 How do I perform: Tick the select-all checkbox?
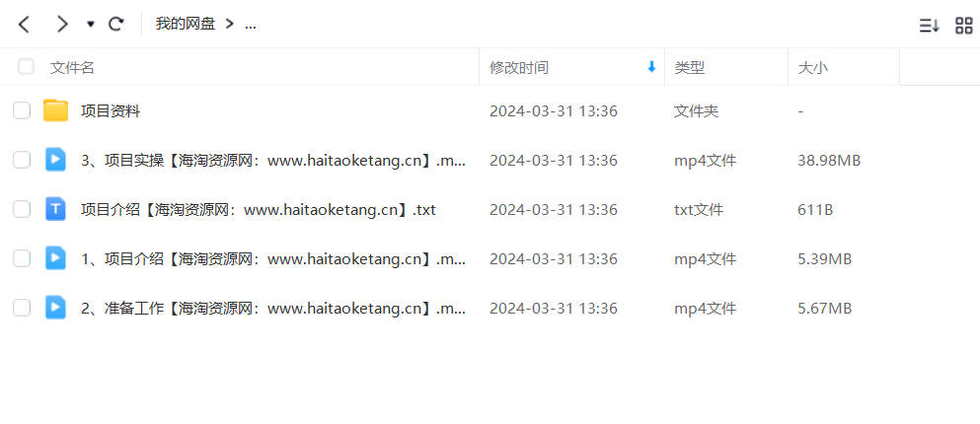coord(26,67)
